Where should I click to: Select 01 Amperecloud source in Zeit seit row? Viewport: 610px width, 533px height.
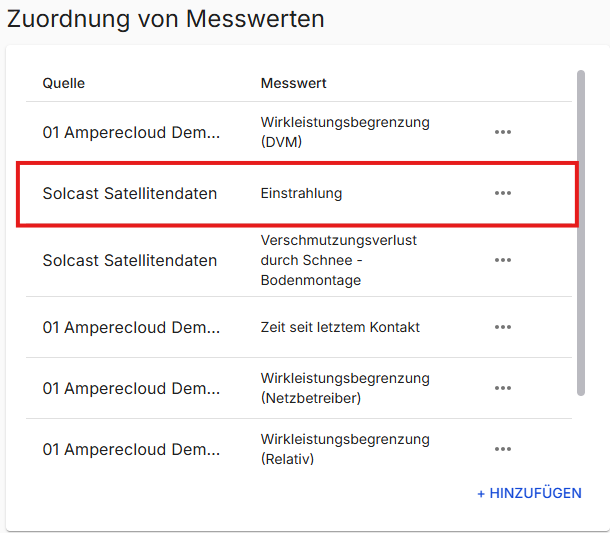click(x=131, y=327)
